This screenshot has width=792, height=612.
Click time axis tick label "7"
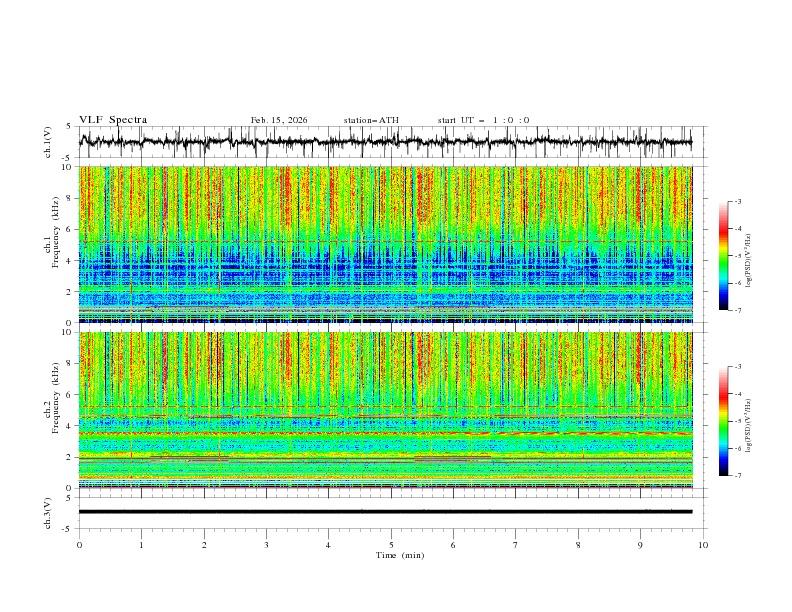tap(516, 545)
